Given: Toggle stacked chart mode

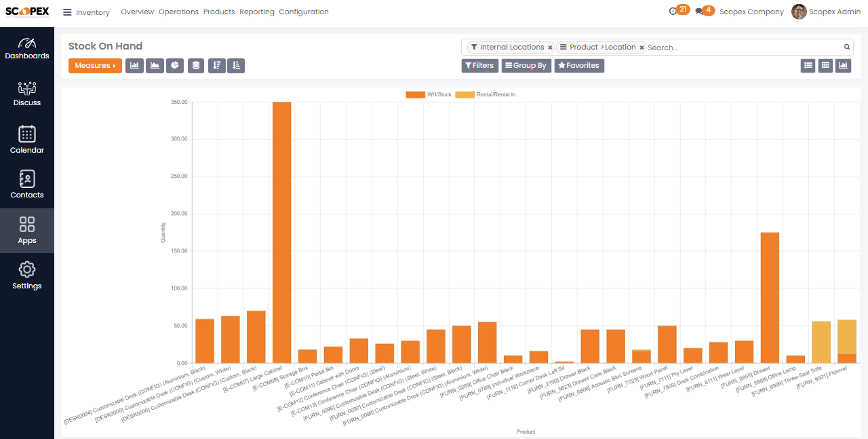Looking at the screenshot, I should click(196, 66).
